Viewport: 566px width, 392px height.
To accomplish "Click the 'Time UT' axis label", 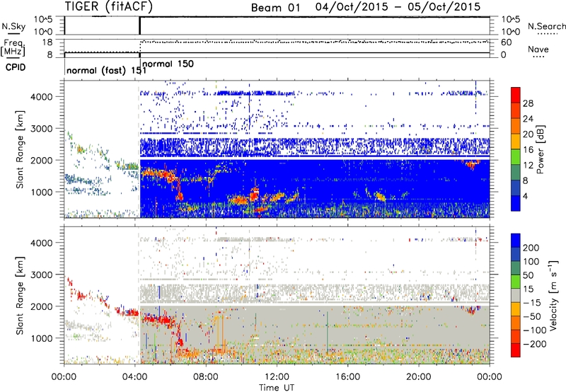I will pos(277,388).
